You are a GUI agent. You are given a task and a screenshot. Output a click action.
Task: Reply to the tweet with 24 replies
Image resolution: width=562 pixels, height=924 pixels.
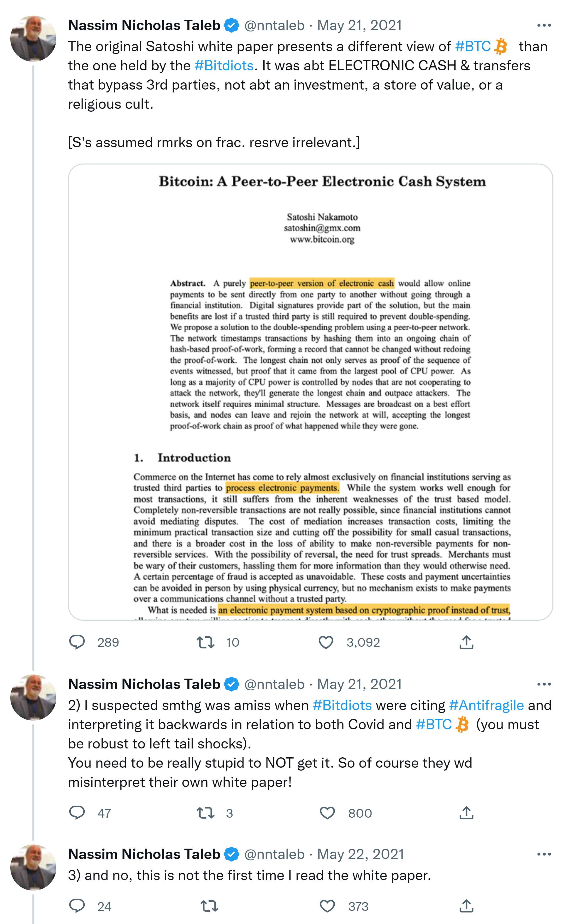[77, 906]
